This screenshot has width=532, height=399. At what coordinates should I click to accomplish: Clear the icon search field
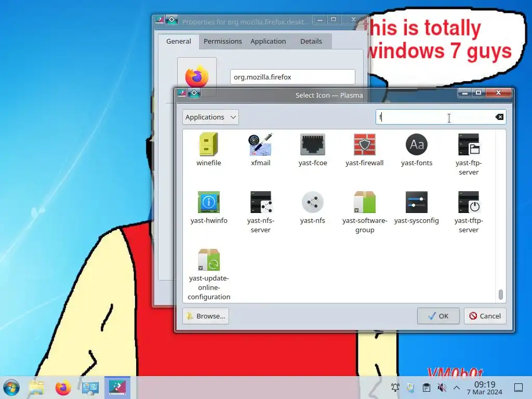pos(499,117)
